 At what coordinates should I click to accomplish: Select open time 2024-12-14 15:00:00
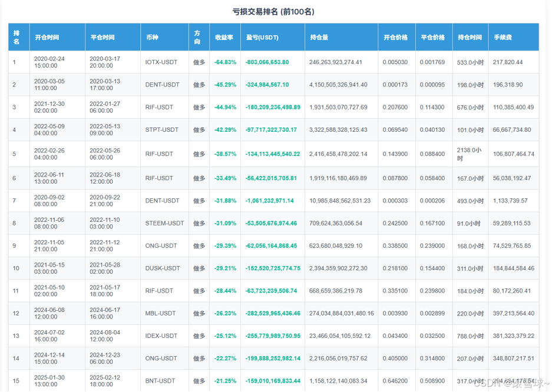(x=49, y=358)
